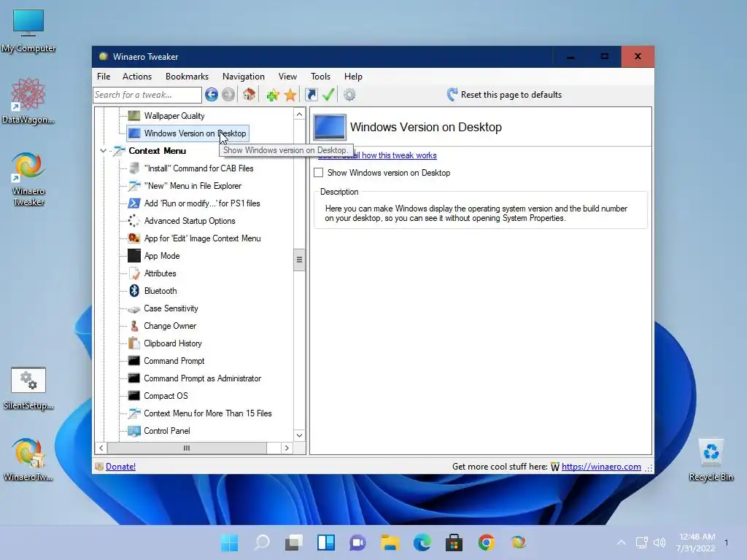Collapse the Context Menu tree category

[x=103, y=151]
